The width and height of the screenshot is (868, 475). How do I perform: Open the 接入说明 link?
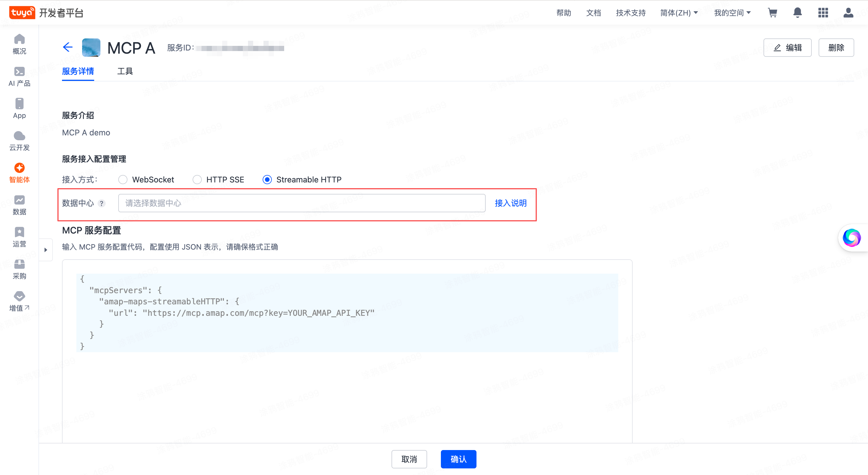pyautogui.click(x=510, y=203)
